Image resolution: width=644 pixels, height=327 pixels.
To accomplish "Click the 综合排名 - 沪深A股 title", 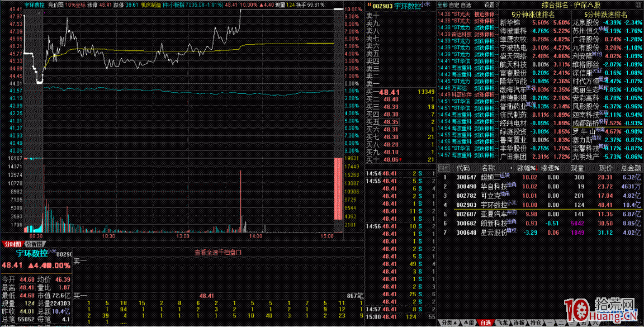I will click(x=570, y=6).
